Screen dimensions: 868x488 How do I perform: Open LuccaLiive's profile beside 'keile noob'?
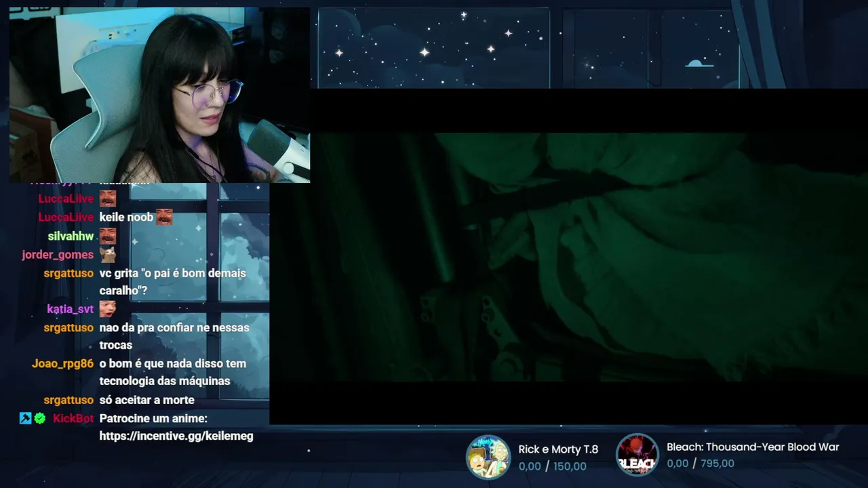click(x=66, y=217)
